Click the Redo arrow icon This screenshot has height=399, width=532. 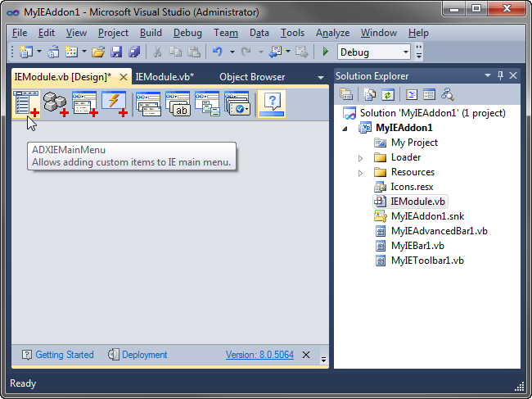tap(246, 52)
